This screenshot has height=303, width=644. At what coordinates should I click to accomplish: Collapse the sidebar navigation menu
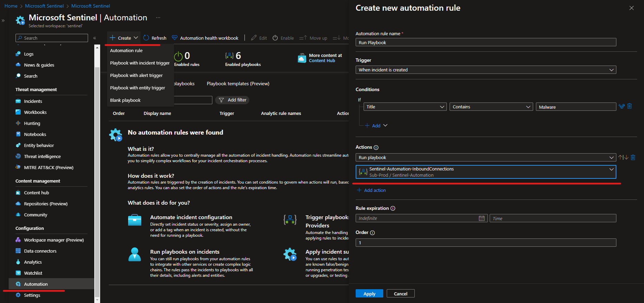pos(95,38)
